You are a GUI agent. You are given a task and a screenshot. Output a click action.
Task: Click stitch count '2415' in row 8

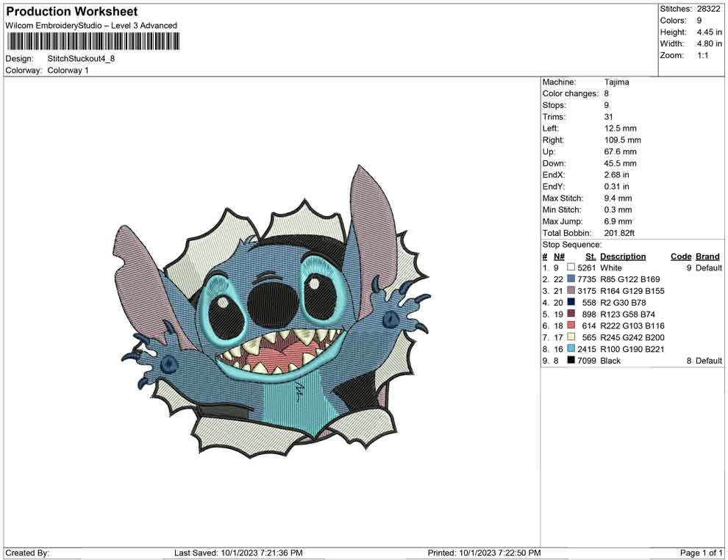[x=586, y=349]
